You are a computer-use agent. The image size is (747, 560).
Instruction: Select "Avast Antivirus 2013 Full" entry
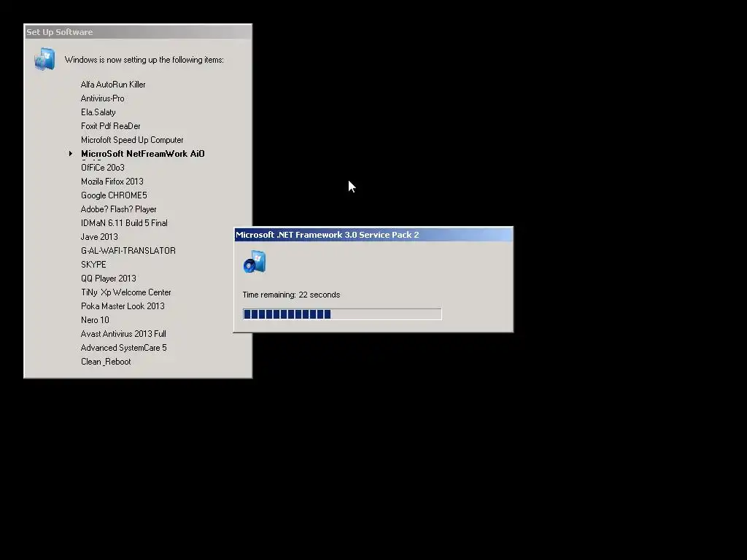point(123,333)
